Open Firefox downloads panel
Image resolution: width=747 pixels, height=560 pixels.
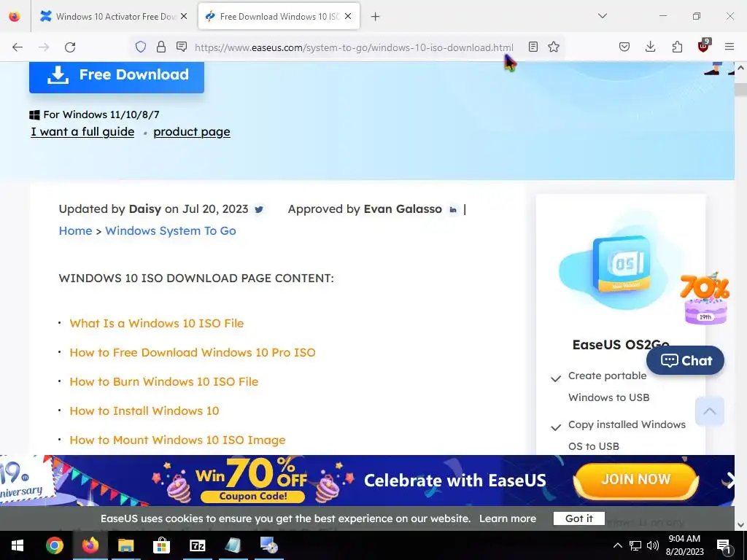(650, 47)
